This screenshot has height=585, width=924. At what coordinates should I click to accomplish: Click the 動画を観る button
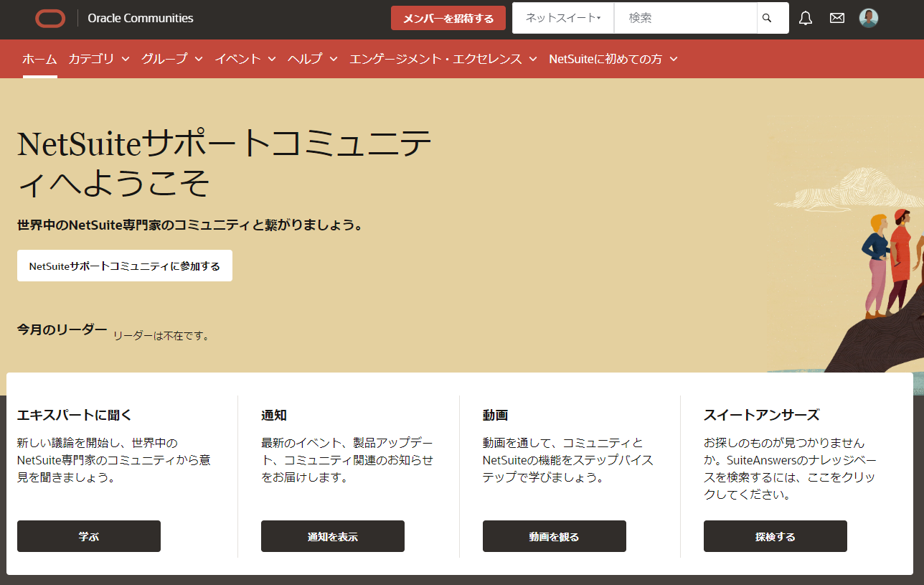tap(555, 536)
